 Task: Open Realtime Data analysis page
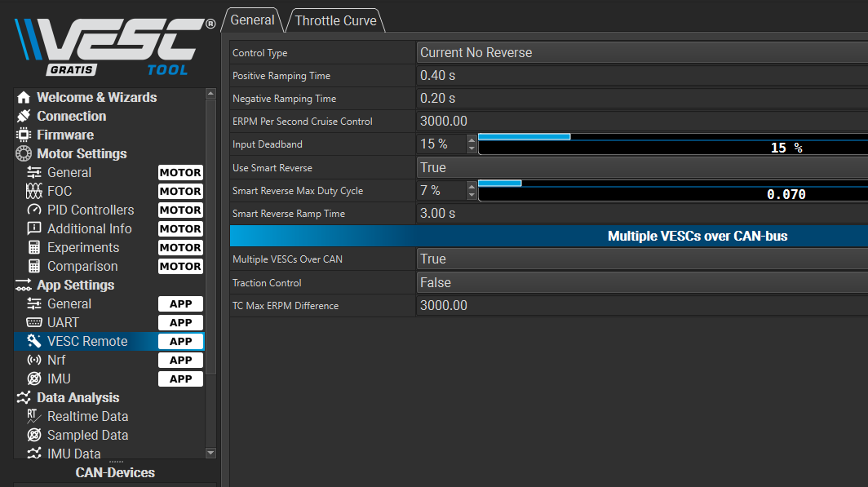(87, 416)
